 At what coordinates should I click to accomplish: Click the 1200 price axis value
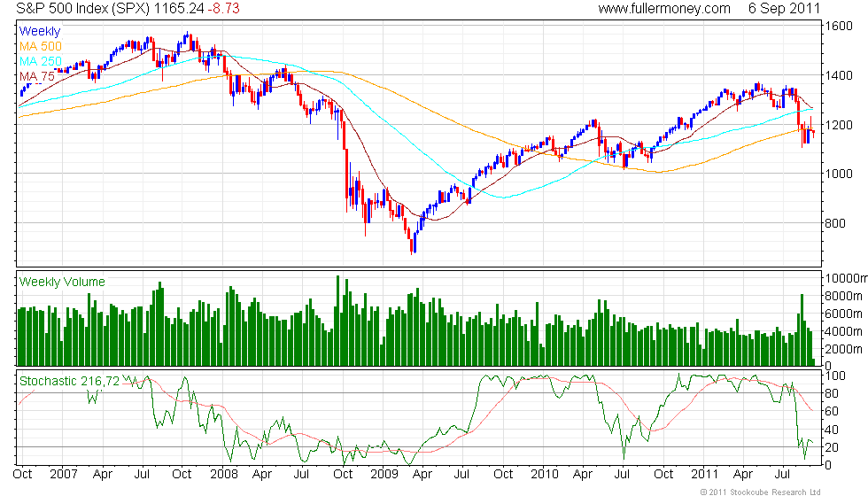click(839, 125)
